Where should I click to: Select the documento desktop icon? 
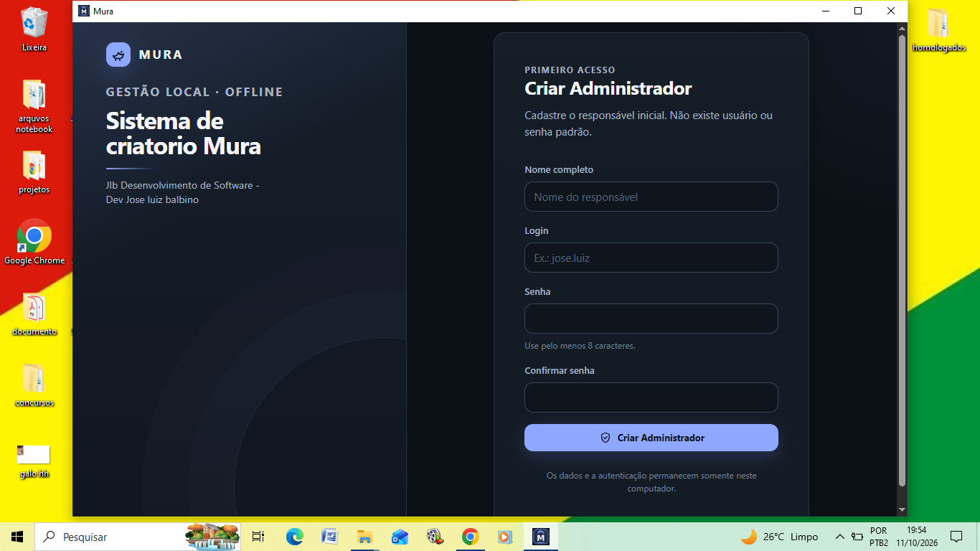34,314
